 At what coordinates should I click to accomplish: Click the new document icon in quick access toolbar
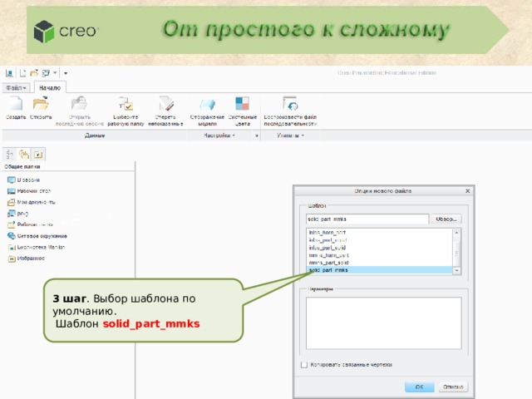pos(22,73)
